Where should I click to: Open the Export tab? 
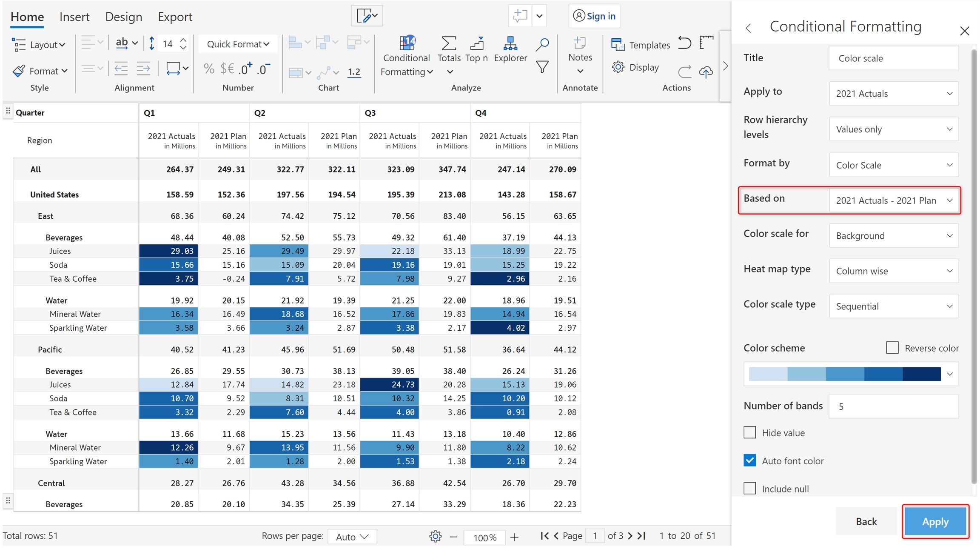pos(175,17)
